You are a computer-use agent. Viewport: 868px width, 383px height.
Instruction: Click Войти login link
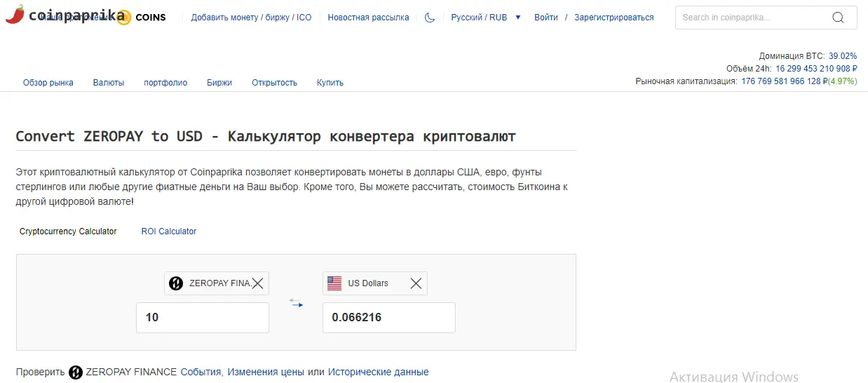click(546, 18)
